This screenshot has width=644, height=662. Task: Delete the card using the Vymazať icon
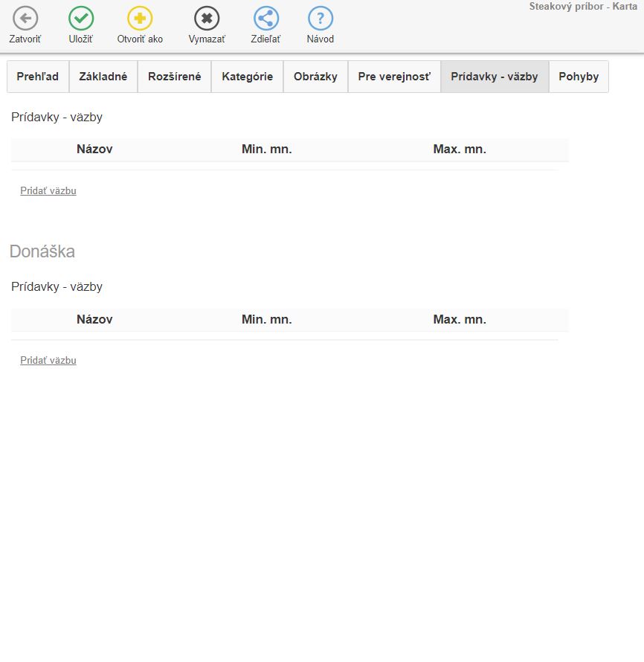click(x=207, y=19)
